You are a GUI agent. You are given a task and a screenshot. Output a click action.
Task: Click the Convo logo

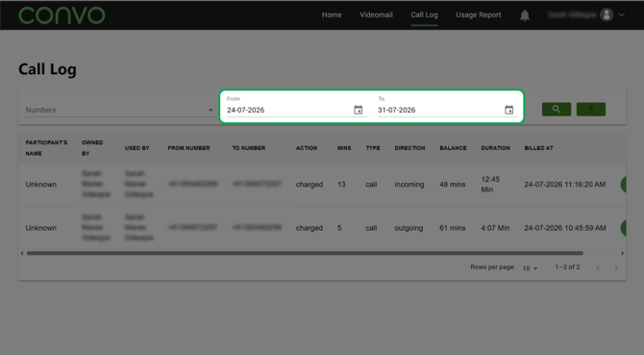(62, 15)
